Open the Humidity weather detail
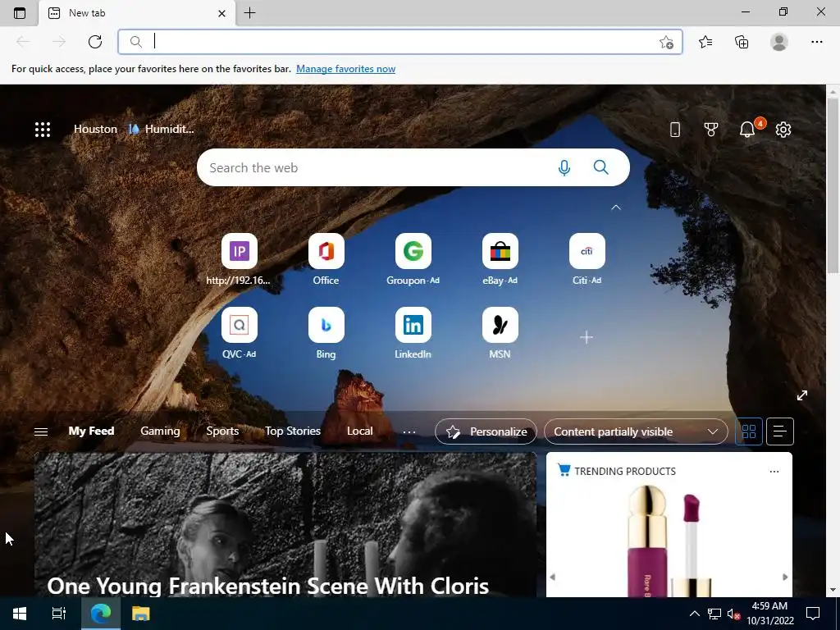This screenshot has width=840, height=630. (x=162, y=129)
